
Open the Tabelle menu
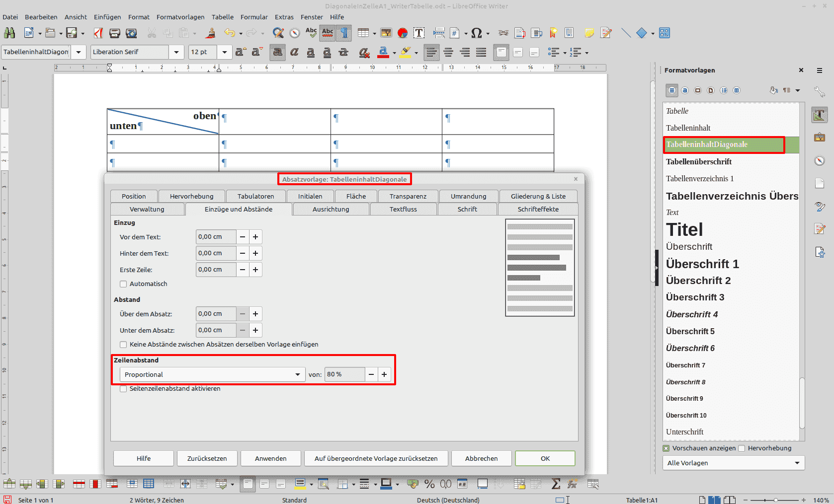pyautogui.click(x=222, y=17)
